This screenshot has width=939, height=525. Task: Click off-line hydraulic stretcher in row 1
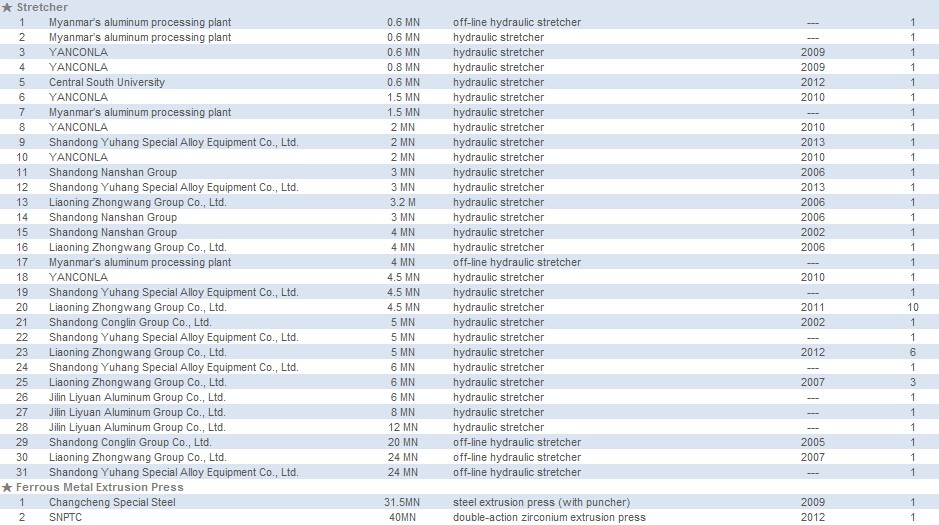(517, 22)
